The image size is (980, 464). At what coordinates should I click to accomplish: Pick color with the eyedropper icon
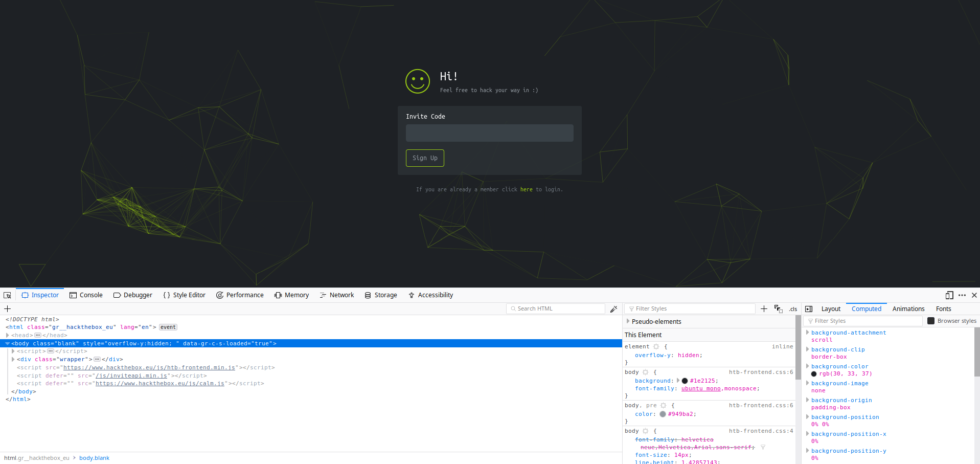point(614,308)
